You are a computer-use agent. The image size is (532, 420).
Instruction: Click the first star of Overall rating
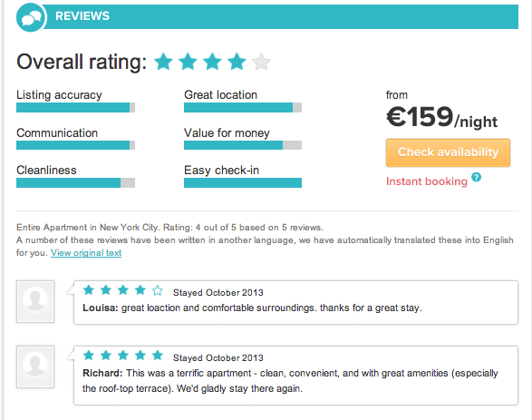point(163,62)
